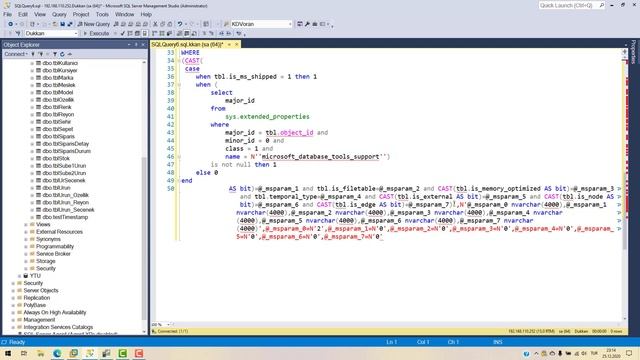640x360 pixels.
Task: Click the Windows Start button
Action: 7,353
